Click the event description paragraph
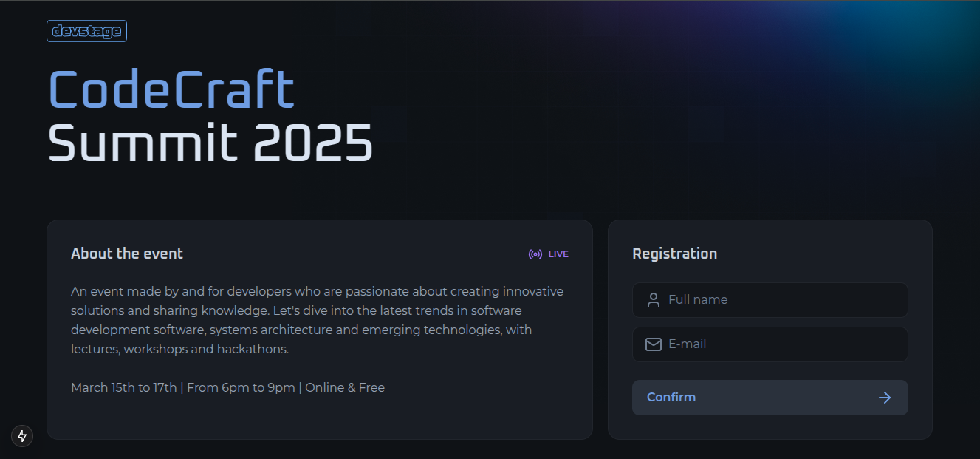The height and width of the screenshot is (459, 980). [318, 320]
